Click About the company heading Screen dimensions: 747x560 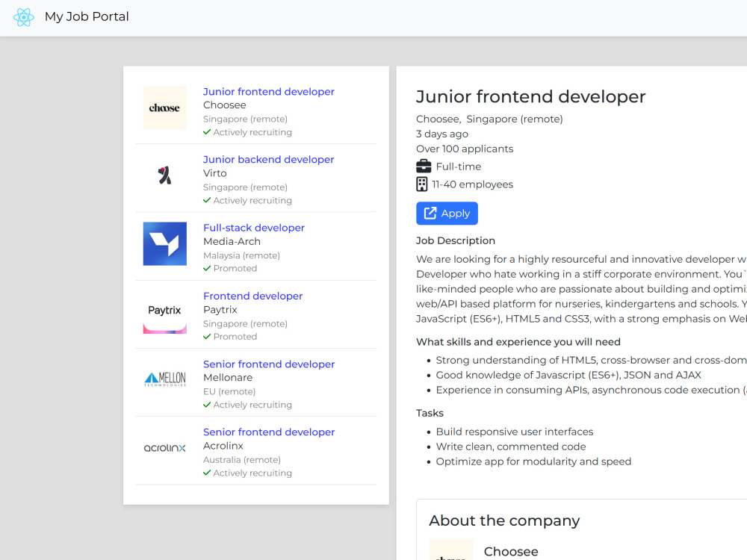tap(504, 520)
